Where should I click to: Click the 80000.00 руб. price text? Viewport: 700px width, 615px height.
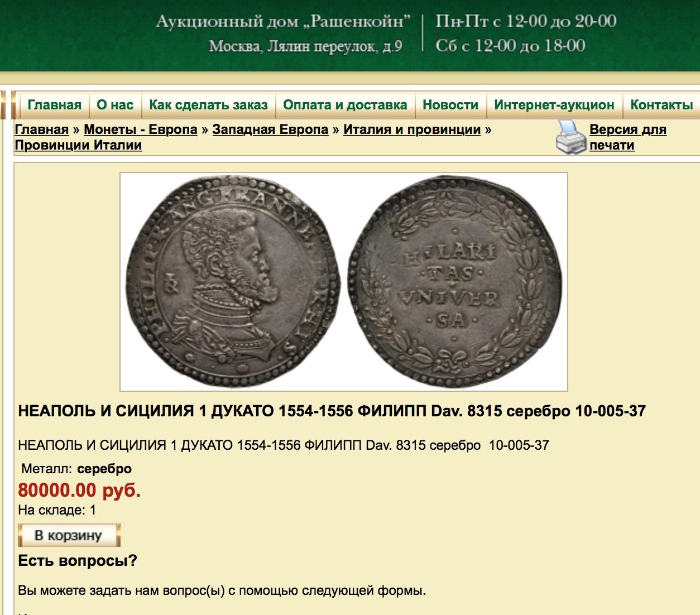pyautogui.click(x=79, y=490)
